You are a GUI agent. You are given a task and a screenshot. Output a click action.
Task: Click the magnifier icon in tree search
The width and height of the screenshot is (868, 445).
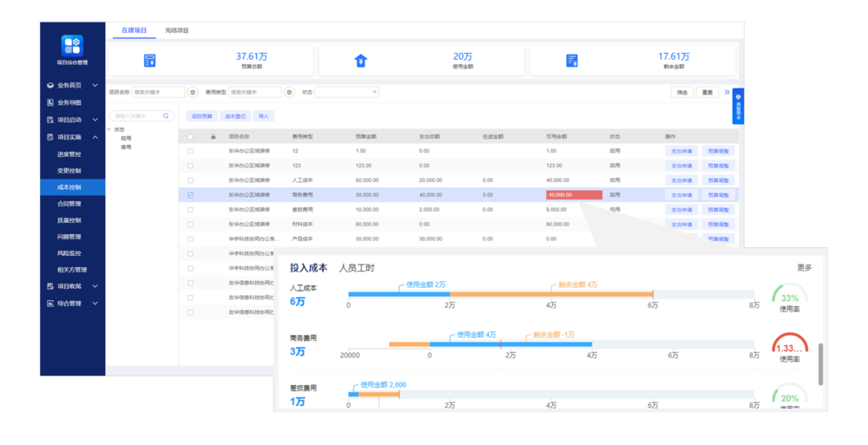(x=168, y=115)
